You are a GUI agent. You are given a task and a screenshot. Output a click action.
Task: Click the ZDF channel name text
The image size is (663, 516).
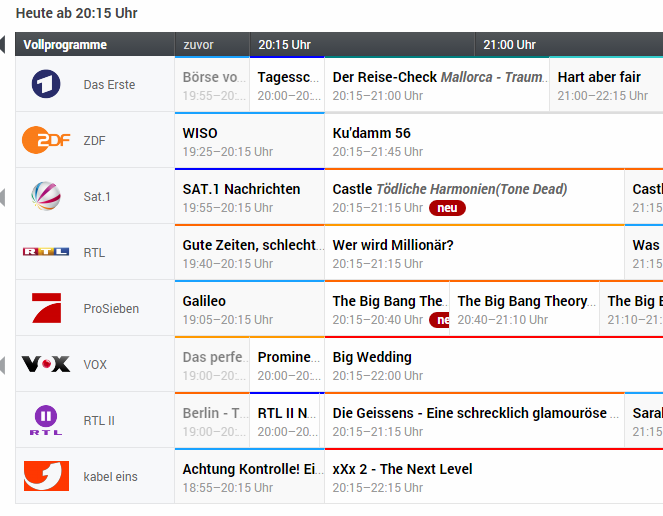pos(94,141)
